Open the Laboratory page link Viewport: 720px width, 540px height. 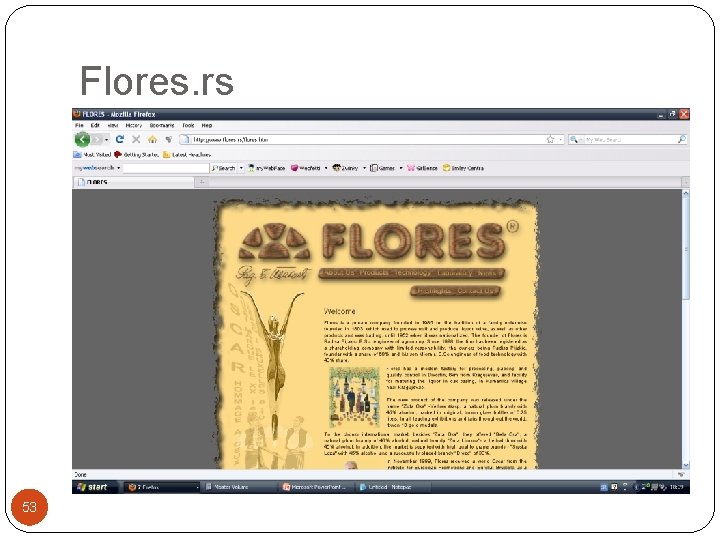[x=455, y=273]
